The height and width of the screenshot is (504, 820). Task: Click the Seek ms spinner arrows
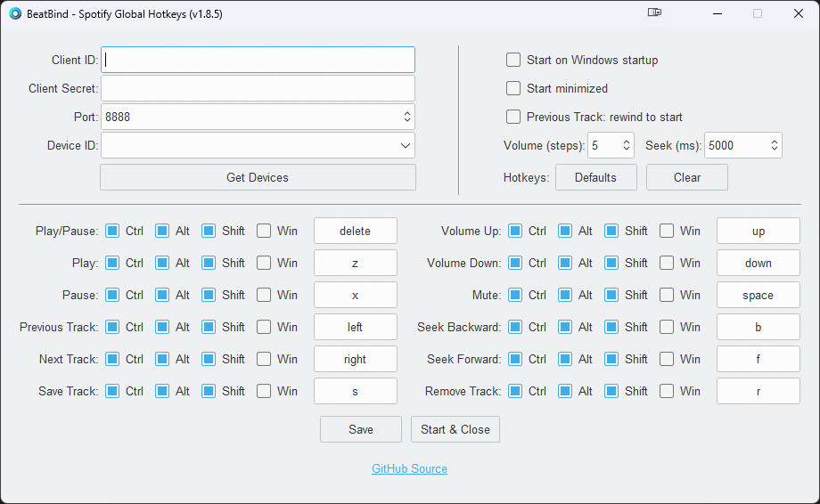(x=775, y=145)
